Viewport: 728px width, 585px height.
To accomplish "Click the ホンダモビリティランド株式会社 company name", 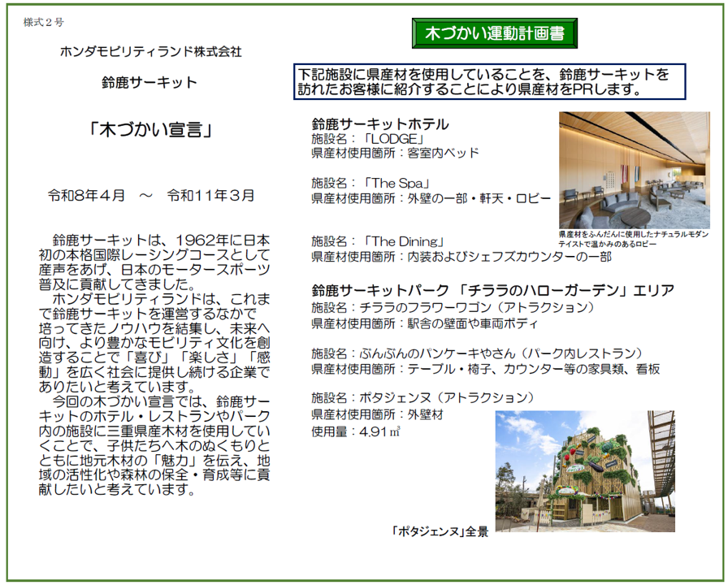I will [150, 51].
